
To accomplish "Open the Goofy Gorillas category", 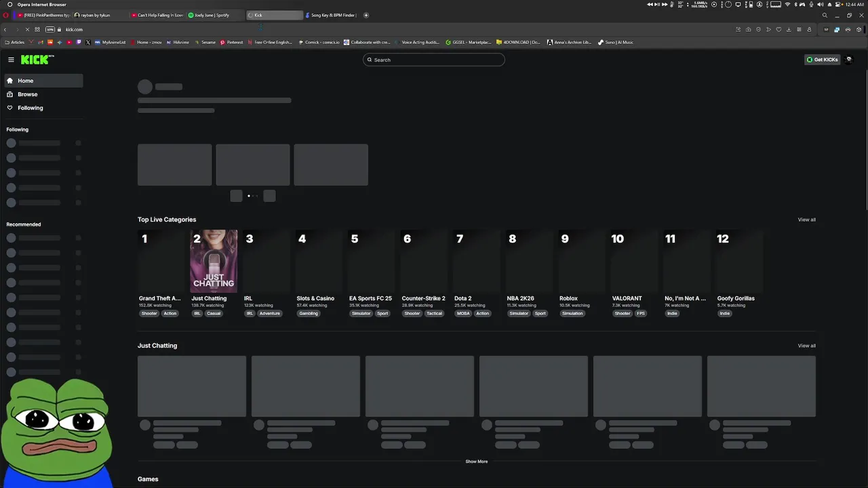I will coord(736,298).
